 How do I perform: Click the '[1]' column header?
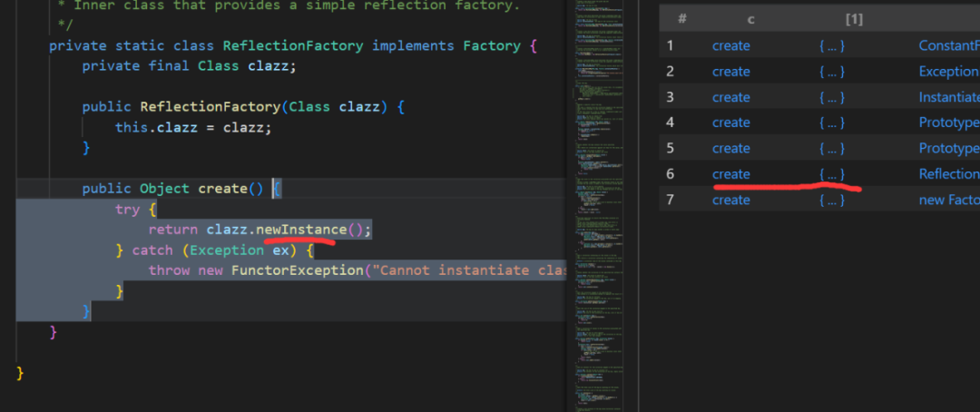[x=854, y=19]
